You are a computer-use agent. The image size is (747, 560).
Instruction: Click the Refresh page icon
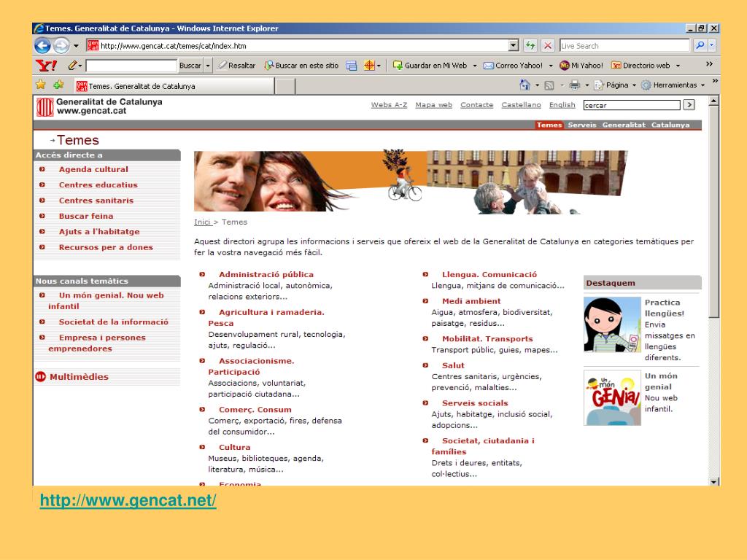tap(530, 46)
